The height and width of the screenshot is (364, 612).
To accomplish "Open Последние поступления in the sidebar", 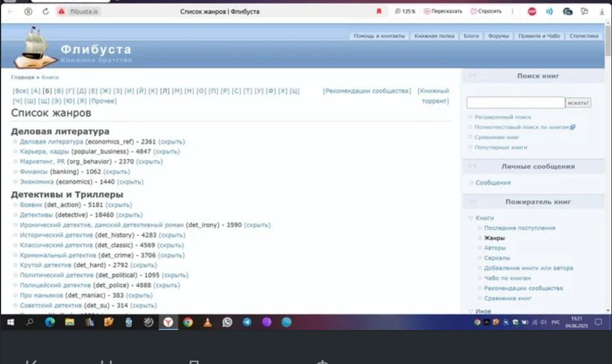I will [x=520, y=228].
